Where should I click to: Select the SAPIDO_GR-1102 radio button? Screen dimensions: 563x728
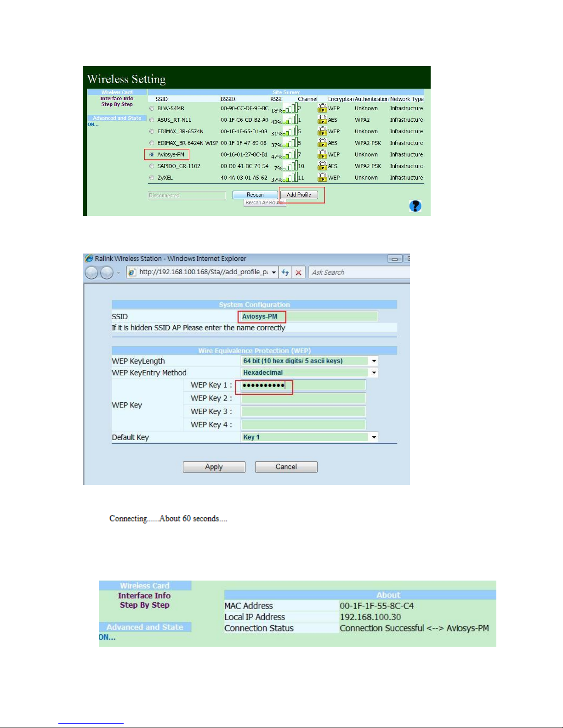[x=152, y=166]
